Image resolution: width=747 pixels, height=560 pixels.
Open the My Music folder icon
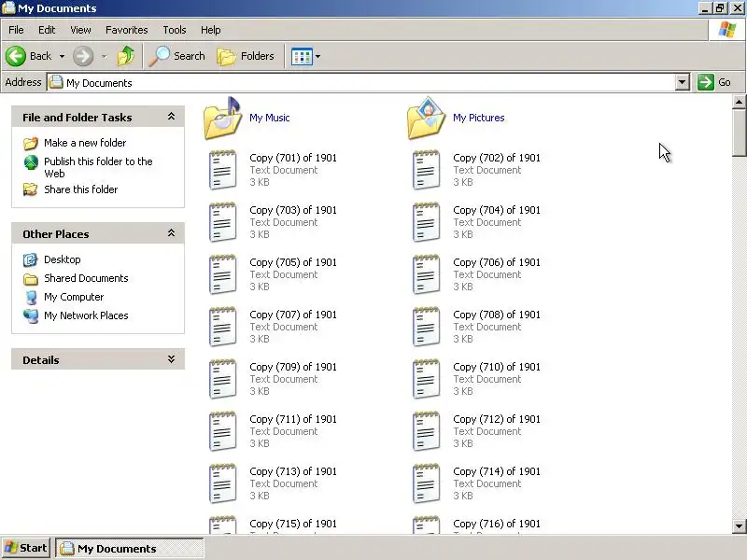223,119
